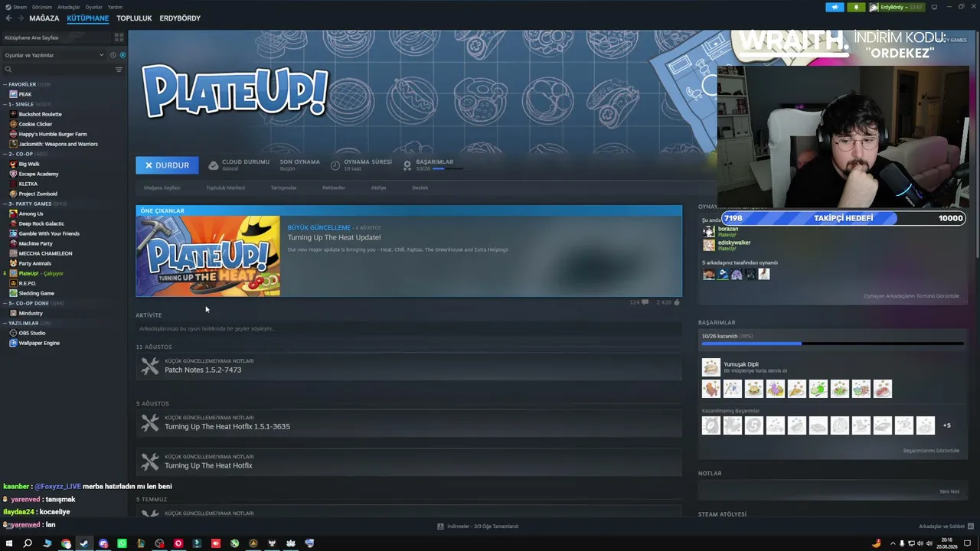The image size is (980, 551).
Task: Open the Görünüm menu
Action: 42,7
